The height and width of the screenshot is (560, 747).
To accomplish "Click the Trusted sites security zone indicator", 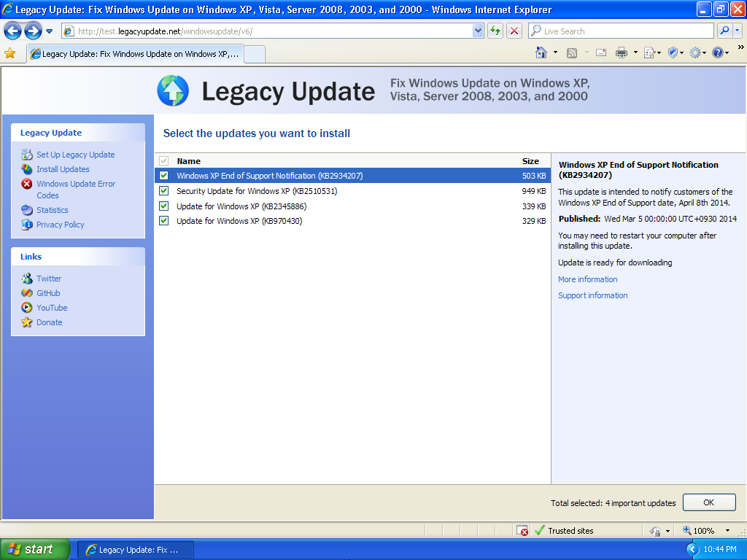I will pos(564,531).
